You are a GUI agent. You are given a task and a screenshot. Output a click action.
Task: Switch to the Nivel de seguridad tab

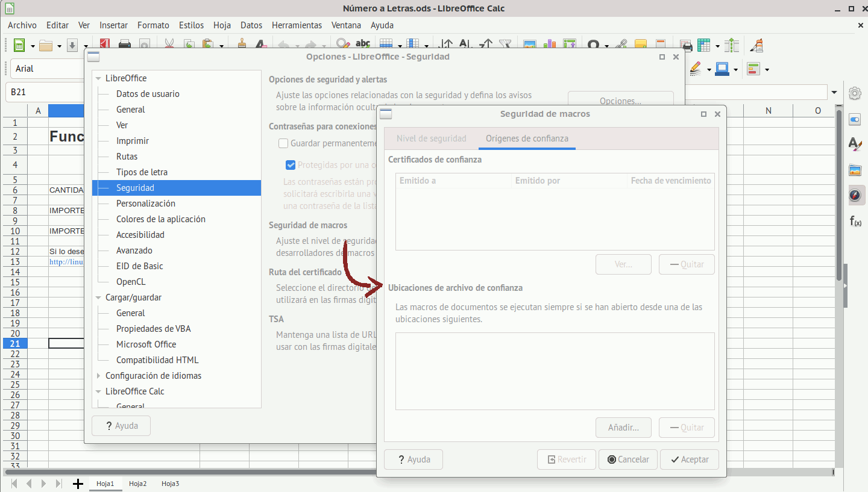(431, 139)
